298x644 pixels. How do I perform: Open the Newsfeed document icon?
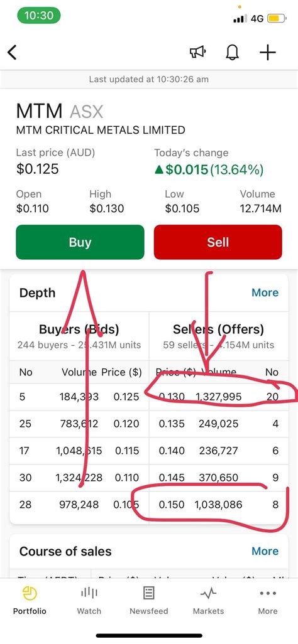pos(148,593)
